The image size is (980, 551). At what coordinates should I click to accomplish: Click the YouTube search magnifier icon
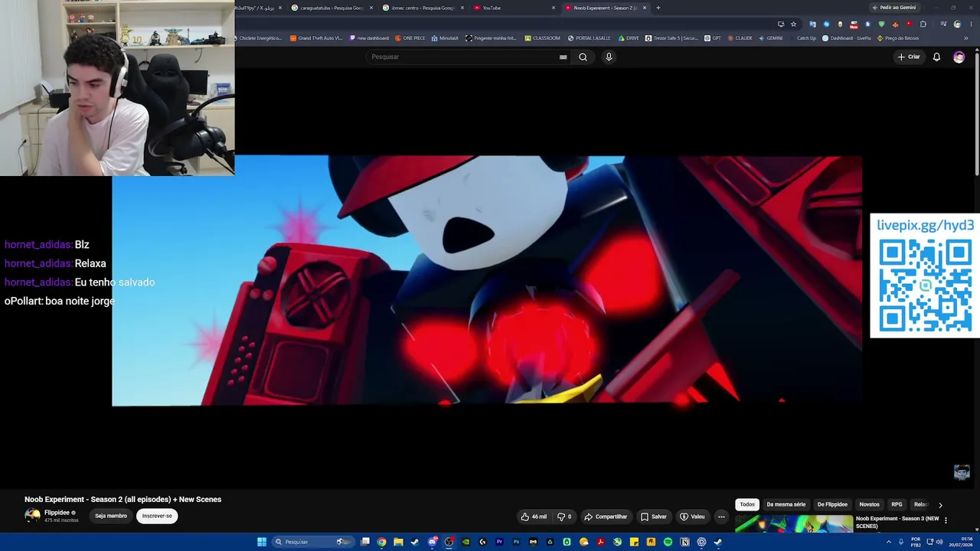(583, 57)
